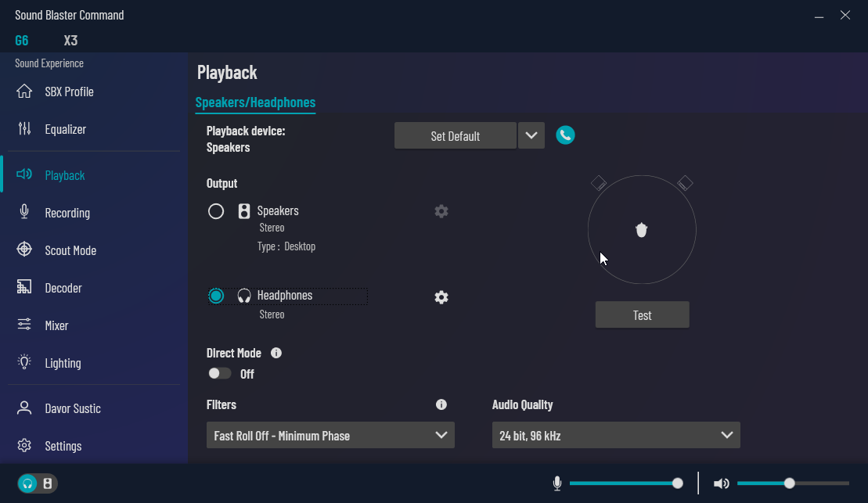The width and height of the screenshot is (868, 503).
Task: Expand the Set Default dropdown arrow
Action: (x=531, y=135)
